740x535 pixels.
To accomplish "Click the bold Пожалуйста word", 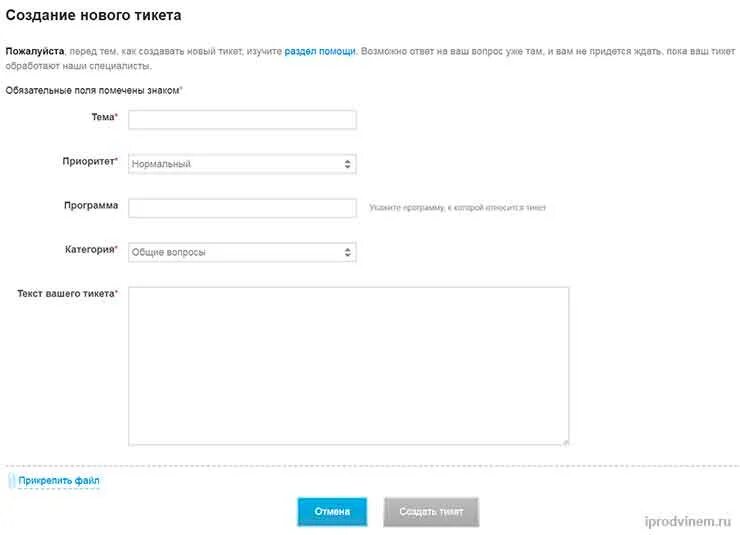I will point(35,50).
